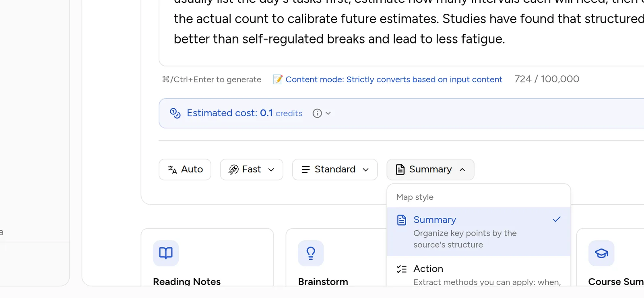This screenshot has width=644, height=298.
Task: Click the 'Extract methods you can apply' description
Action: [x=487, y=282]
